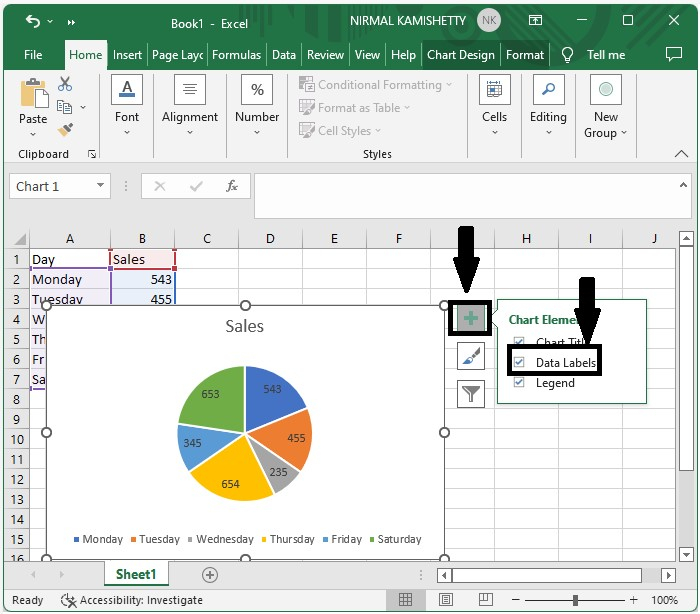Open the NK account profile avatar
This screenshot has height=614, width=700.
point(489,21)
